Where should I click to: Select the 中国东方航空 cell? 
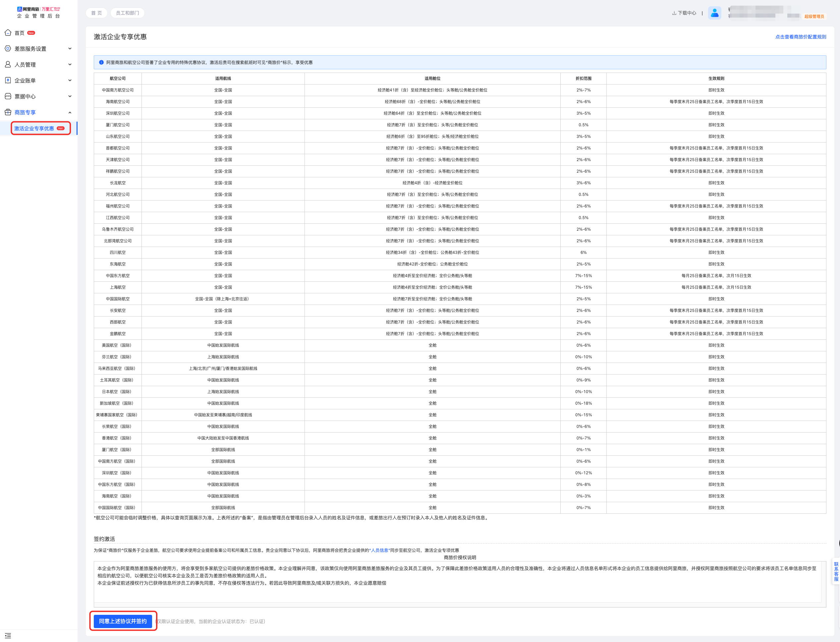coord(118,275)
